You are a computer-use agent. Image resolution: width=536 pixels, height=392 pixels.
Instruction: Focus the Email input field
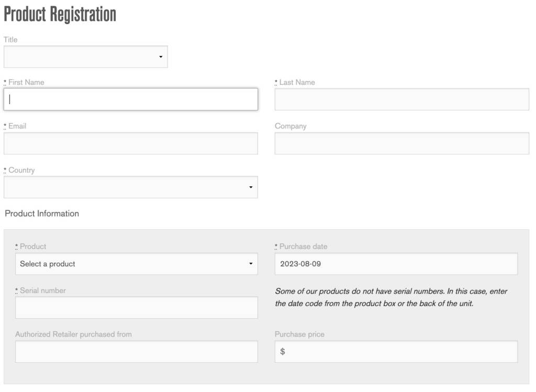click(131, 143)
